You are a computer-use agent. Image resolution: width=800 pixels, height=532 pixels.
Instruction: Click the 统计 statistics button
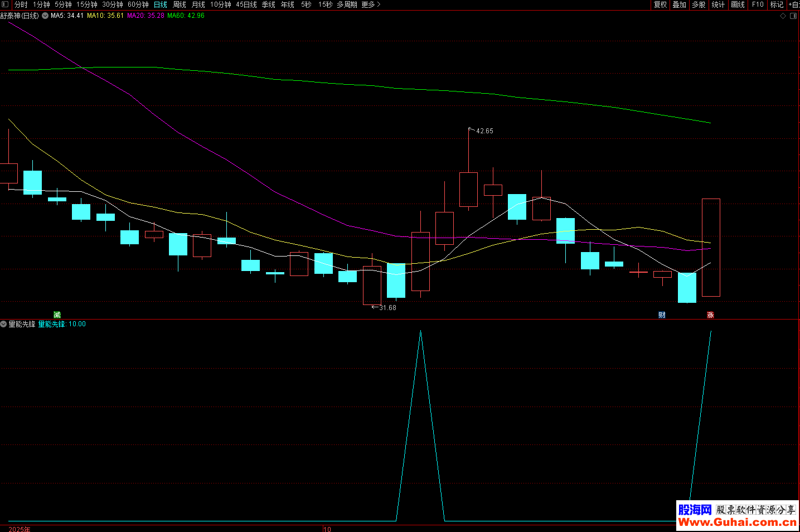pos(718,4)
